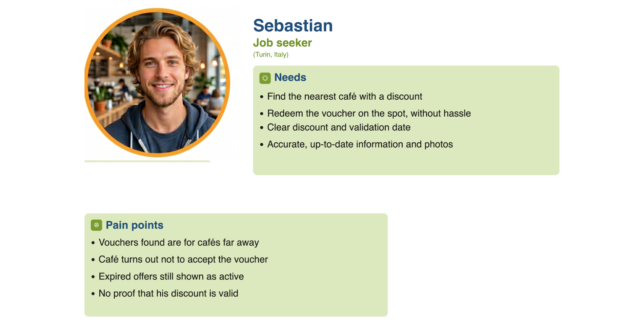Select "Expired offers still shown as active"
The height and width of the screenshot is (324, 644).
tap(171, 277)
